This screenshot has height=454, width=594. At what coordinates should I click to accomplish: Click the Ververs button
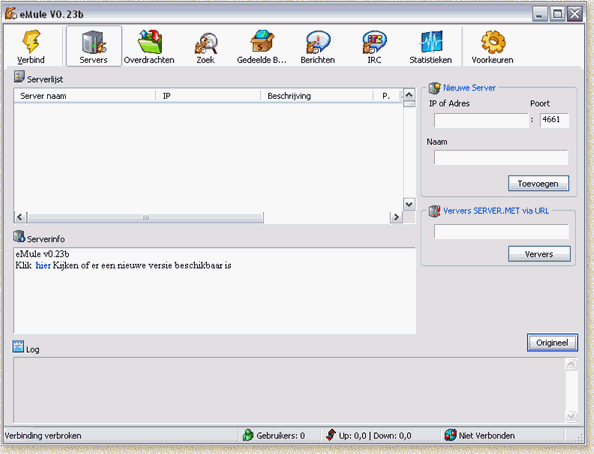pyautogui.click(x=539, y=254)
